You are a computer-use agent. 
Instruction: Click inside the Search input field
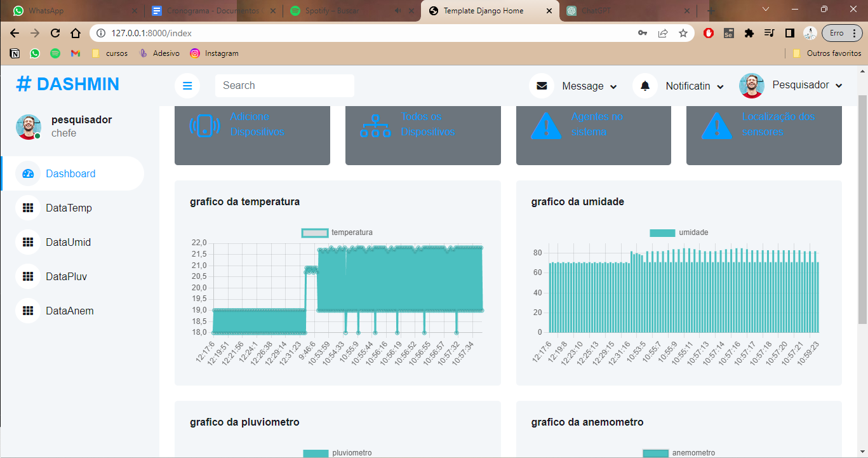coord(284,85)
